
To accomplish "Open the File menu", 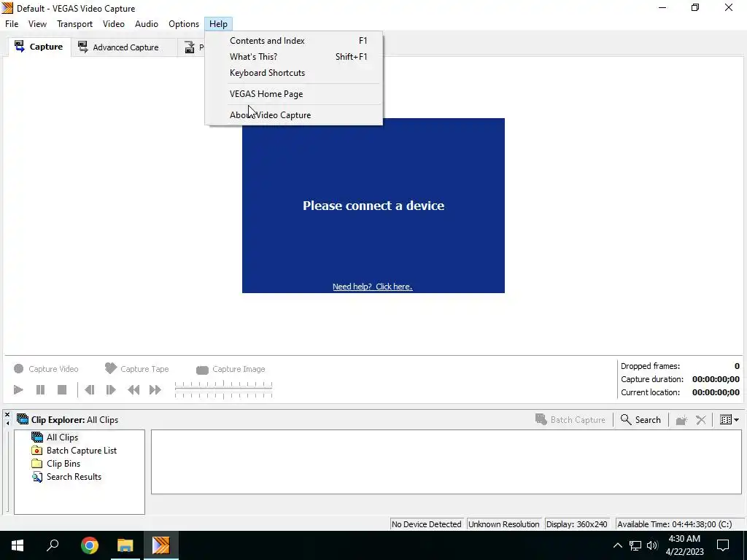I will coord(12,24).
